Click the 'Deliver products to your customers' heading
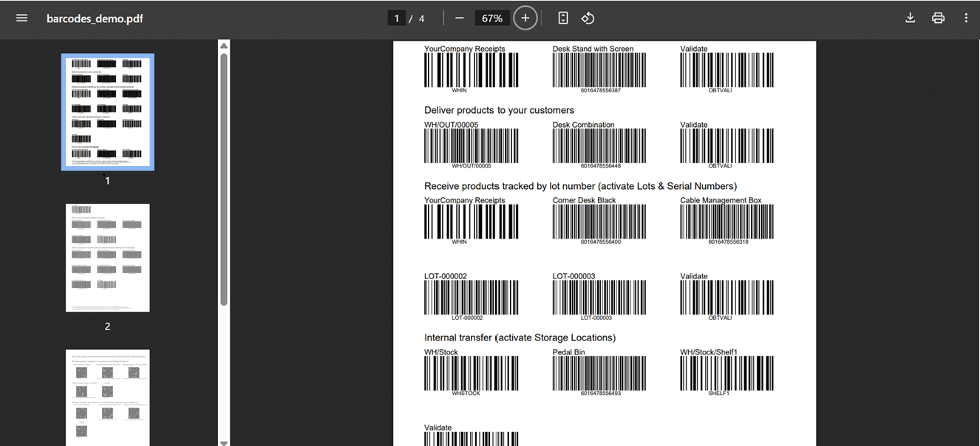 pyautogui.click(x=499, y=110)
